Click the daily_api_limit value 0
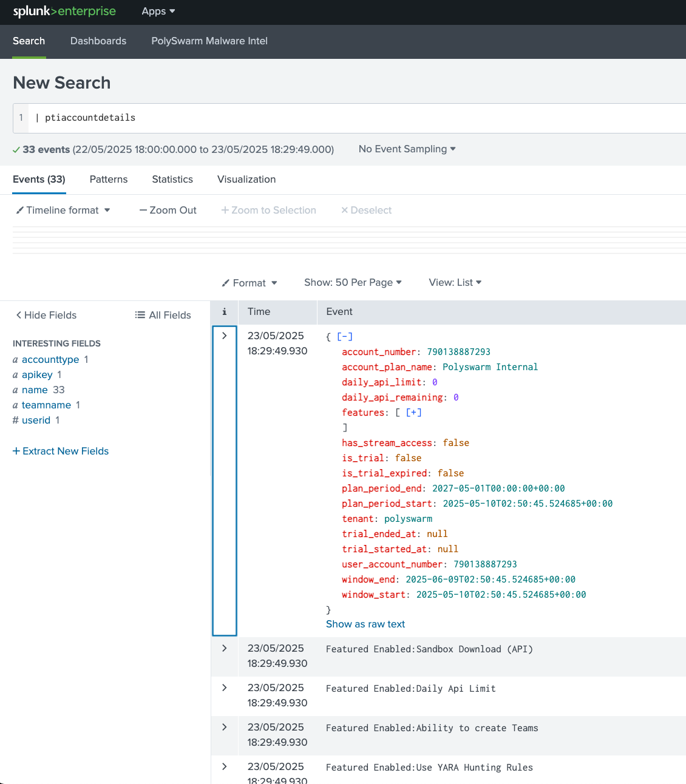The image size is (686, 784). (435, 382)
